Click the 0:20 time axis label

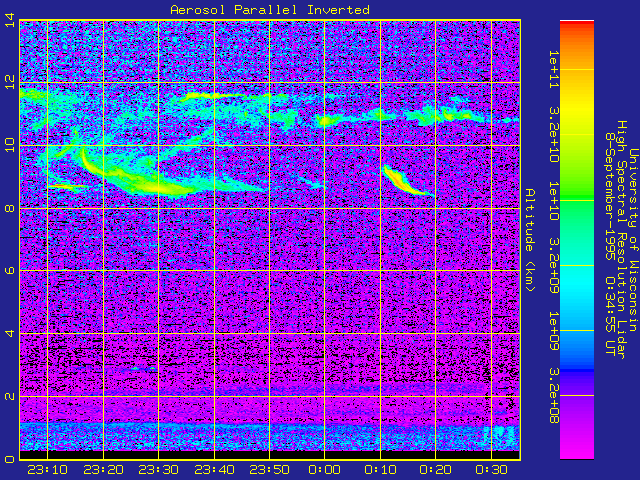pos(435,470)
